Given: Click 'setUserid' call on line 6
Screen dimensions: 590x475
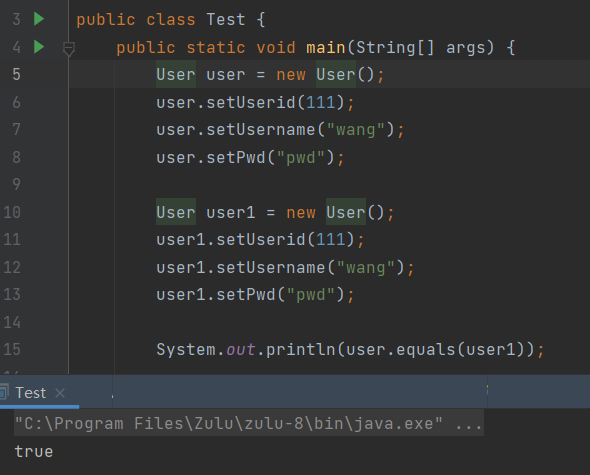Looking at the screenshot, I should pyautogui.click(x=251, y=102).
